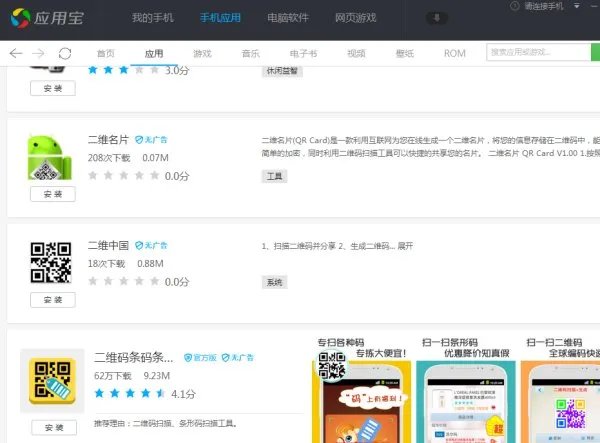Open the 二维名片 app title
The width and height of the screenshot is (600, 443).
click(108, 140)
